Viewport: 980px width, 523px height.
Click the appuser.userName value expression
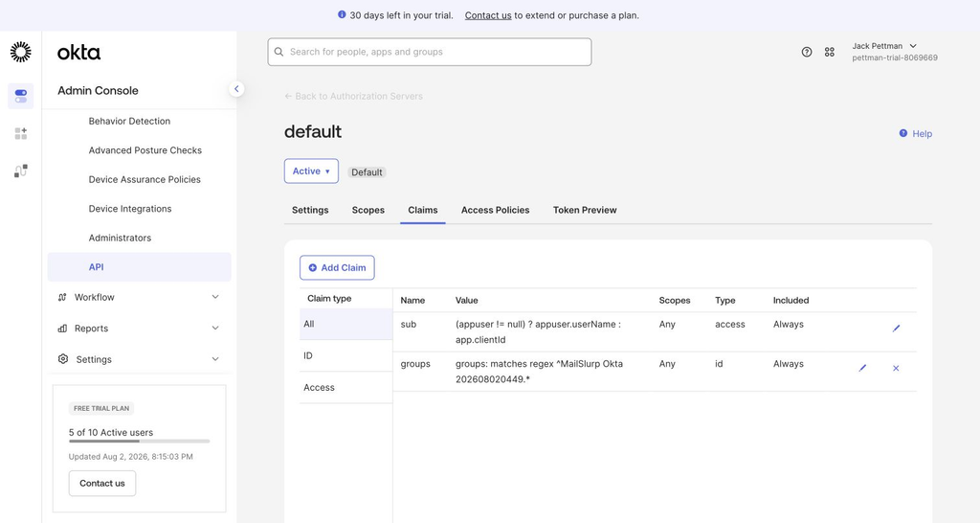click(538, 332)
